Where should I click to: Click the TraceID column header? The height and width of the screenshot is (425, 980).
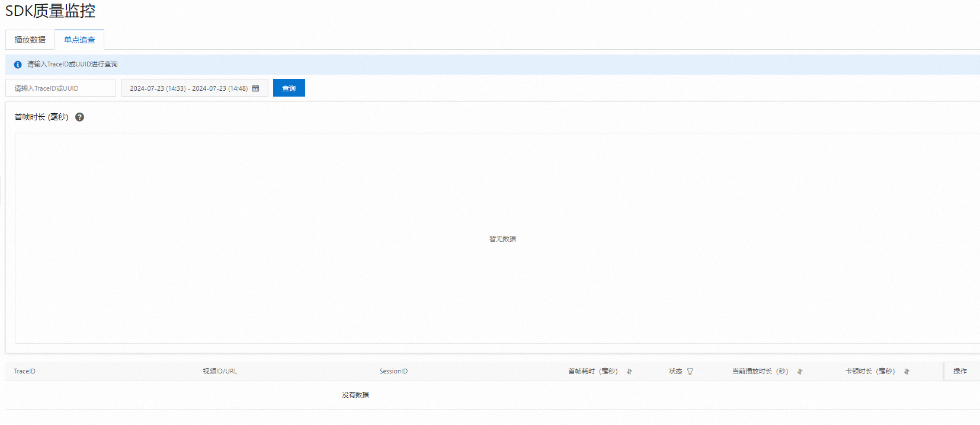pos(25,372)
